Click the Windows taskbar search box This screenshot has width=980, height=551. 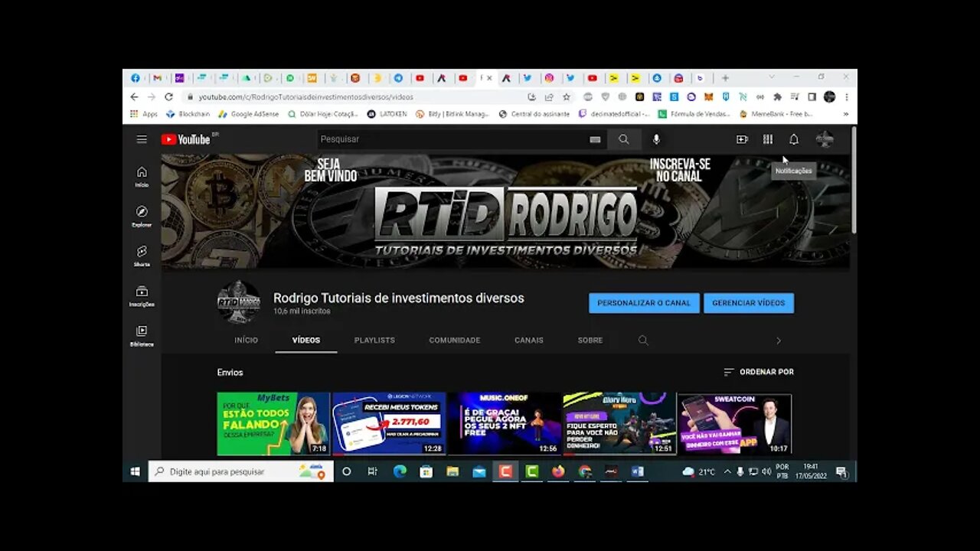(x=241, y=471)
